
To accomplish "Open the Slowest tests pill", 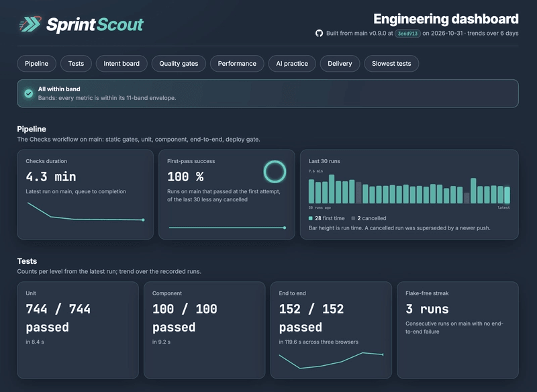I will 391,64.
